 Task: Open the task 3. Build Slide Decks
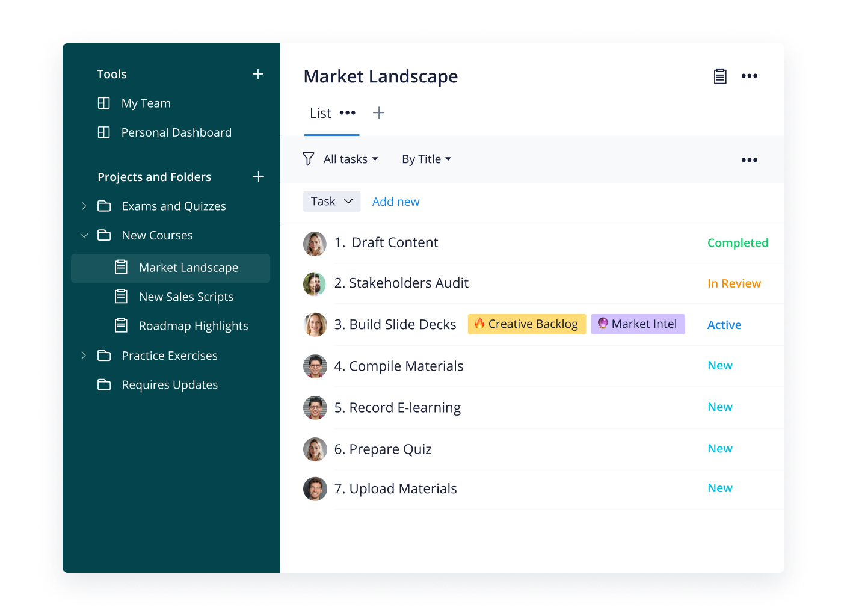pyautogui.click(x=395, y=324)
